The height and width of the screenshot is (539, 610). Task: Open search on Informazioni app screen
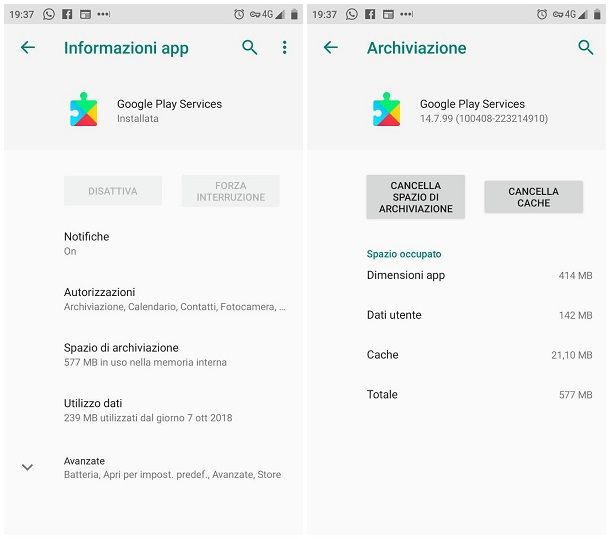click(249, 47)
